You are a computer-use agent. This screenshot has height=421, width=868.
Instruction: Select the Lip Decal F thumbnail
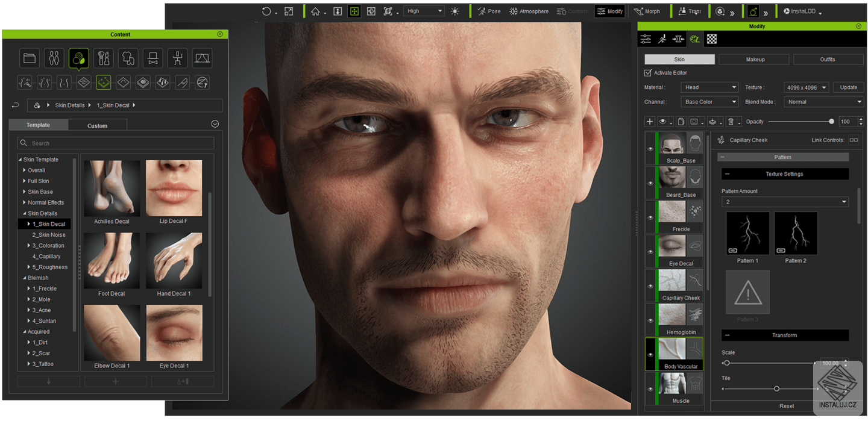click(174, 188)
